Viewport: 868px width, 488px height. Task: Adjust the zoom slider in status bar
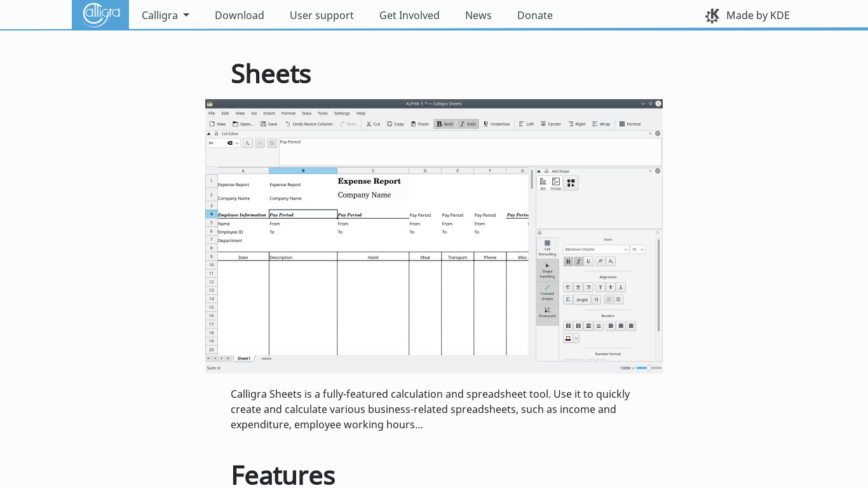649,368
